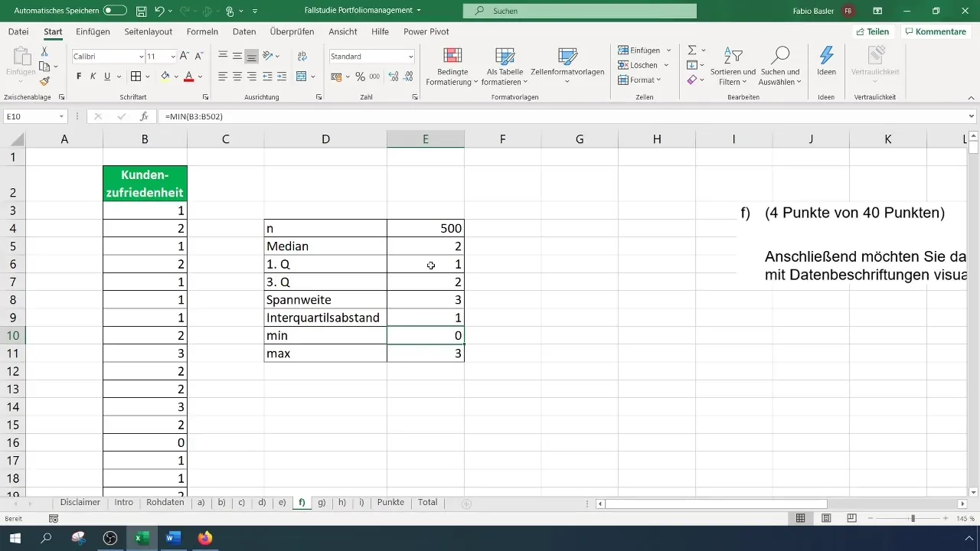Toggle underline U formatting
Image resolution: width=980 pixels, height=551 pixels.
[x=107, y=77]
